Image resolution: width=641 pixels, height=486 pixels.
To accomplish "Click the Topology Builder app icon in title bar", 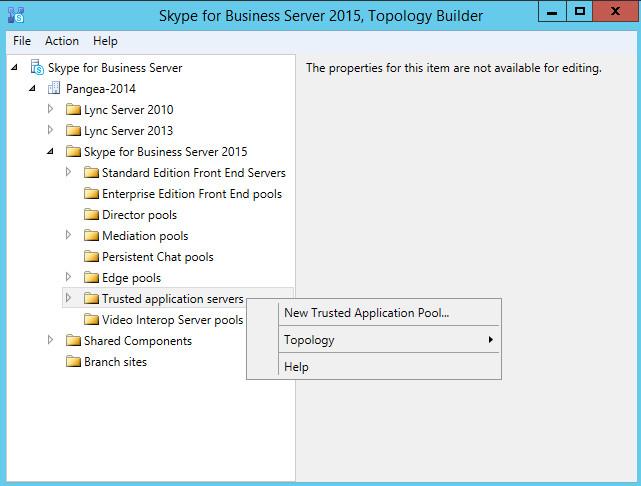I will point(16,15).
